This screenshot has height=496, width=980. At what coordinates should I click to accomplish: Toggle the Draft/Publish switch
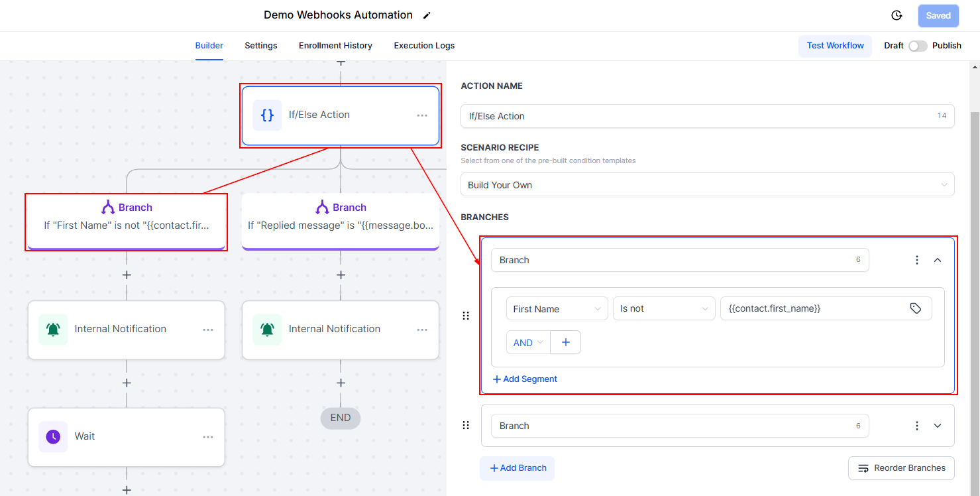[x=917, y=46]
